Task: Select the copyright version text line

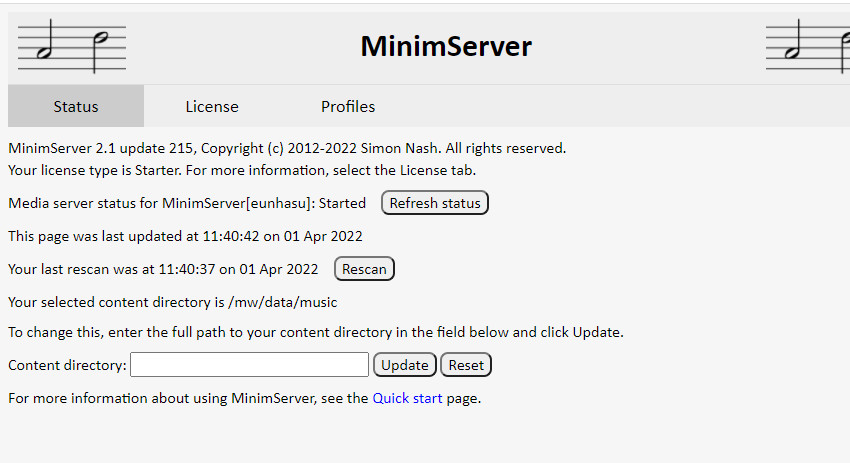Action: pyautogui.click(x=287, y=148)
